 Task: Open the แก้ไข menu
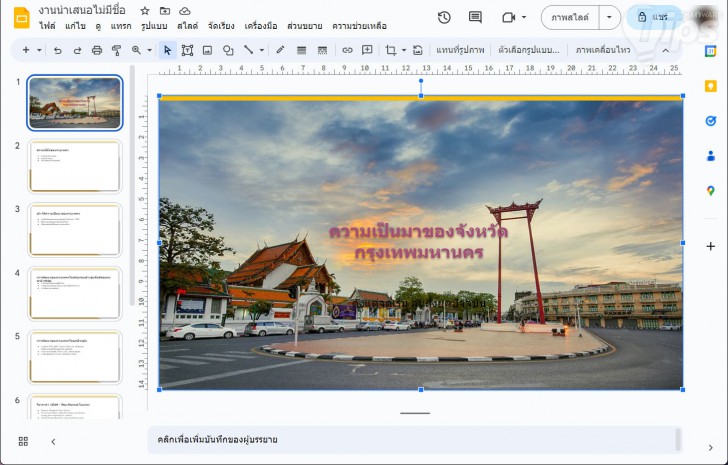75,26
